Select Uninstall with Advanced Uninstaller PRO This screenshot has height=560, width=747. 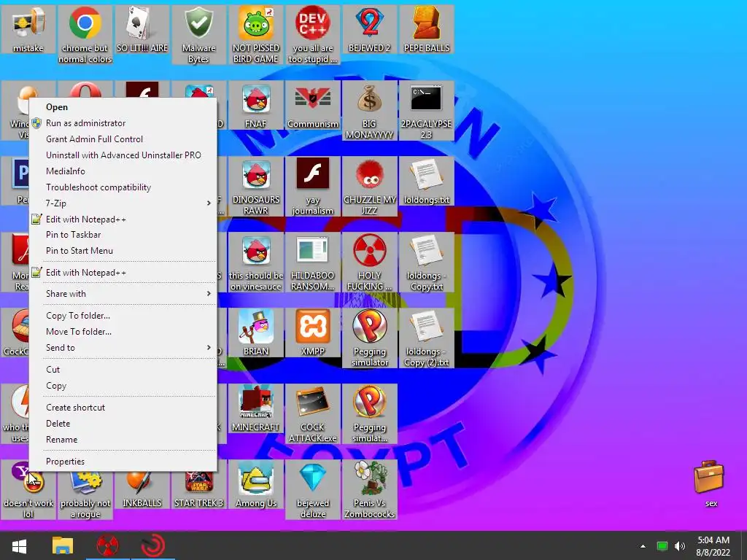click(x=123, y=155)
